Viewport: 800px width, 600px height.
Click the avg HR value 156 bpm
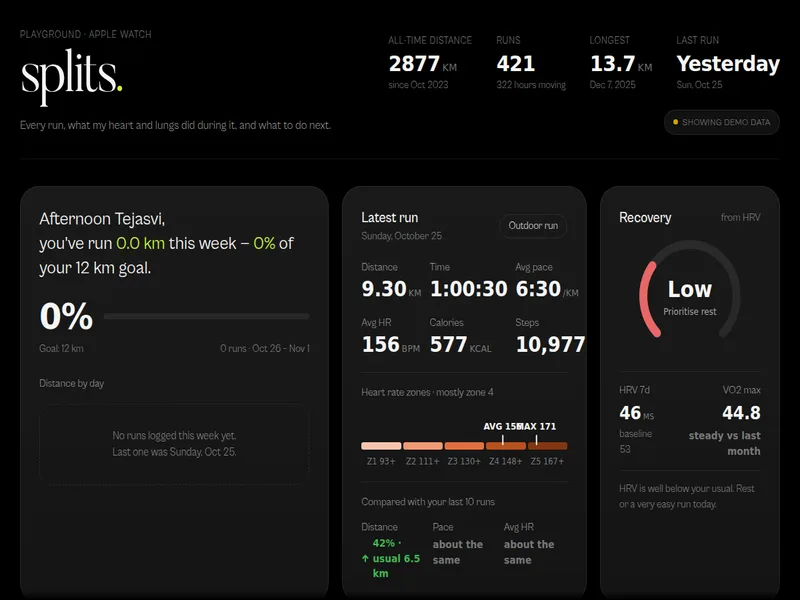[x=391, y=345]
